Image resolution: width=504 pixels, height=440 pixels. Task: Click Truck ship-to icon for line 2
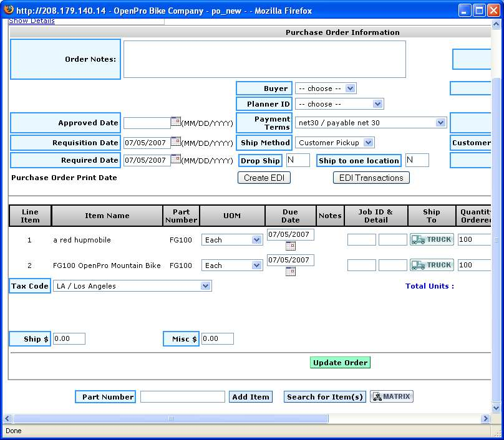click(432, 265)
